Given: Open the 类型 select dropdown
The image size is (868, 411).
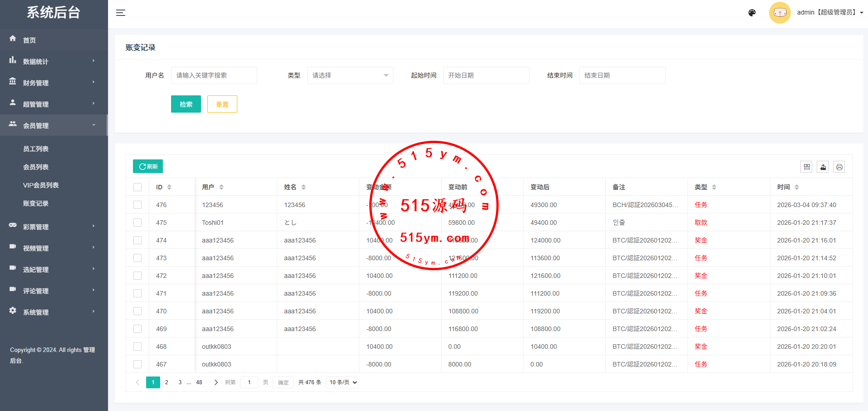Looking at the screenshot, I should click(350, 75).
